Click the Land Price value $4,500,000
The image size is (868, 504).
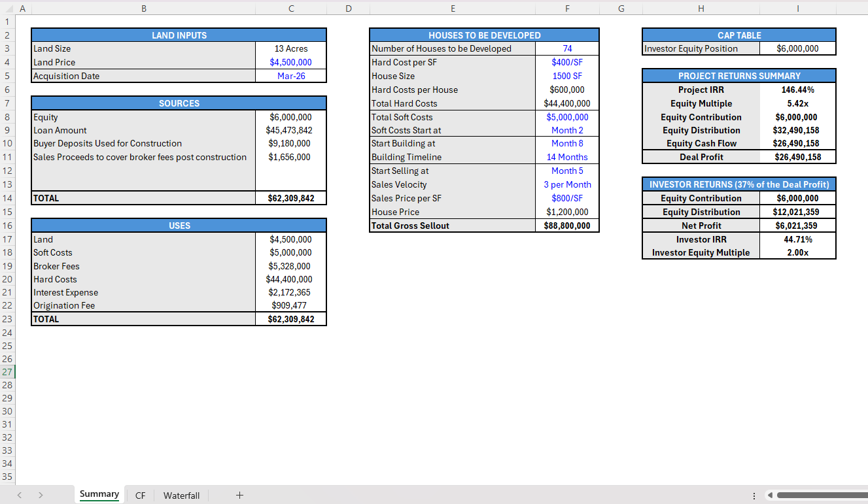291,62
